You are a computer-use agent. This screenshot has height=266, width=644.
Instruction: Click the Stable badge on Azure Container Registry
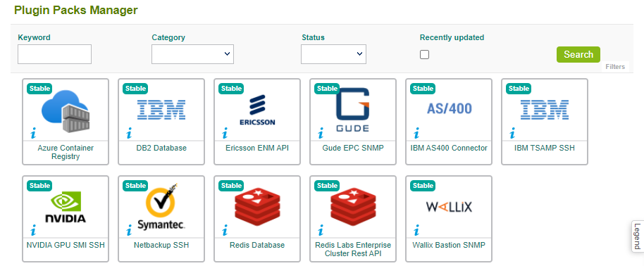pyautogui.click(x=40, y=88)
